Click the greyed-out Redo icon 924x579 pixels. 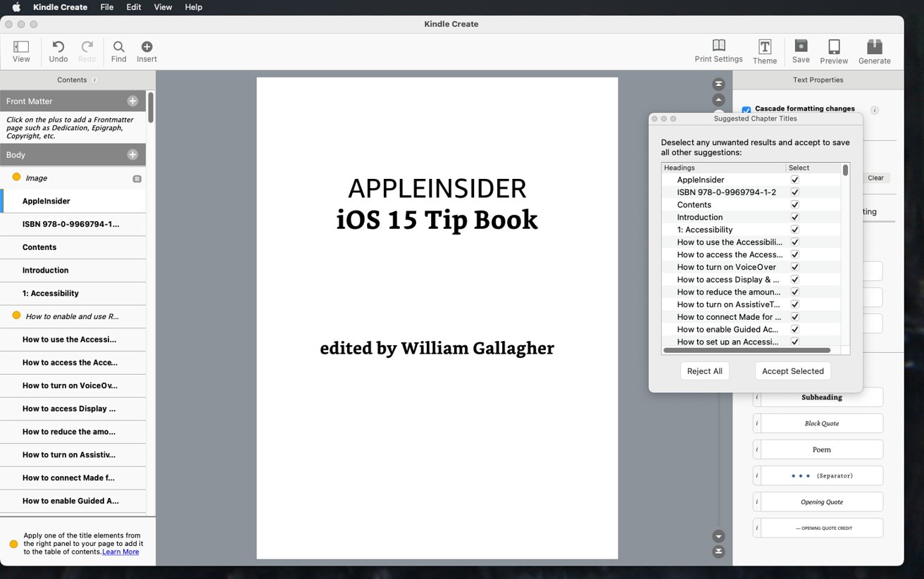pos(87,46)
